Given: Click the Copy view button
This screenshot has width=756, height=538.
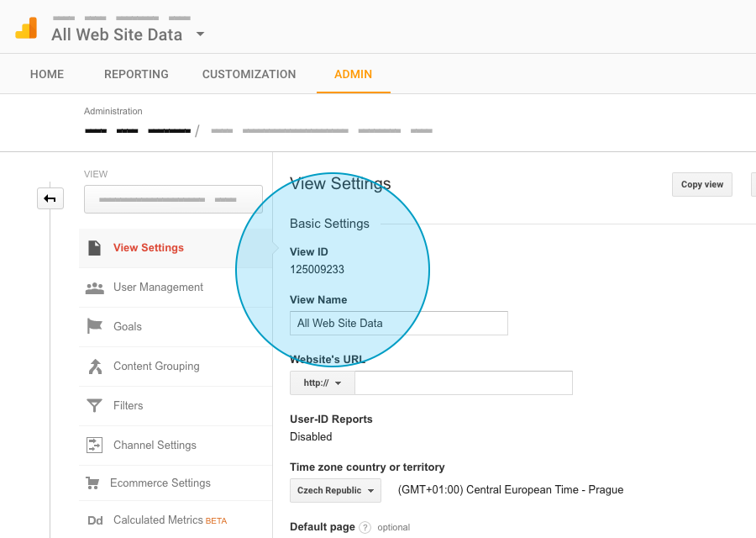Looking at the screenshot, I should tap(702, 184).
